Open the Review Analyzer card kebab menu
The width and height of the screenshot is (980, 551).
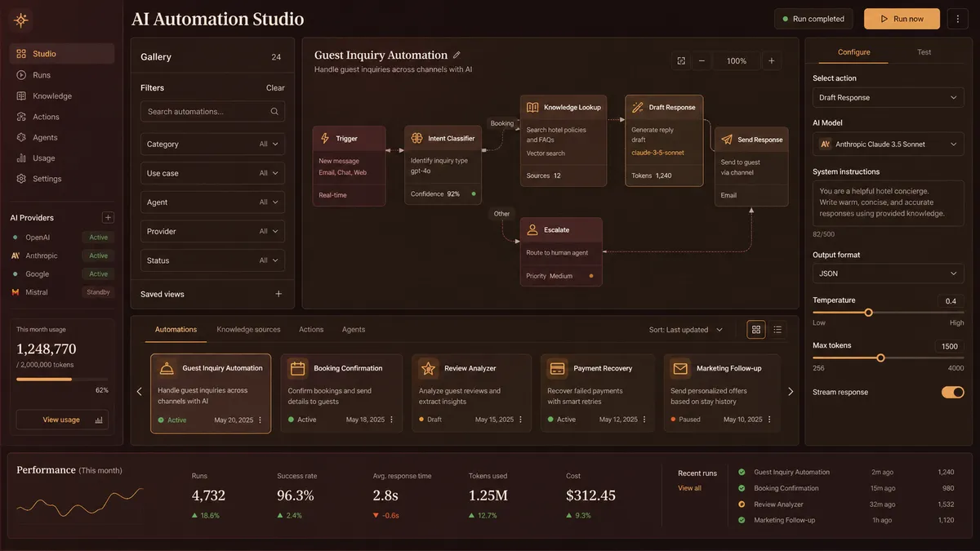[x=522, y=420]
